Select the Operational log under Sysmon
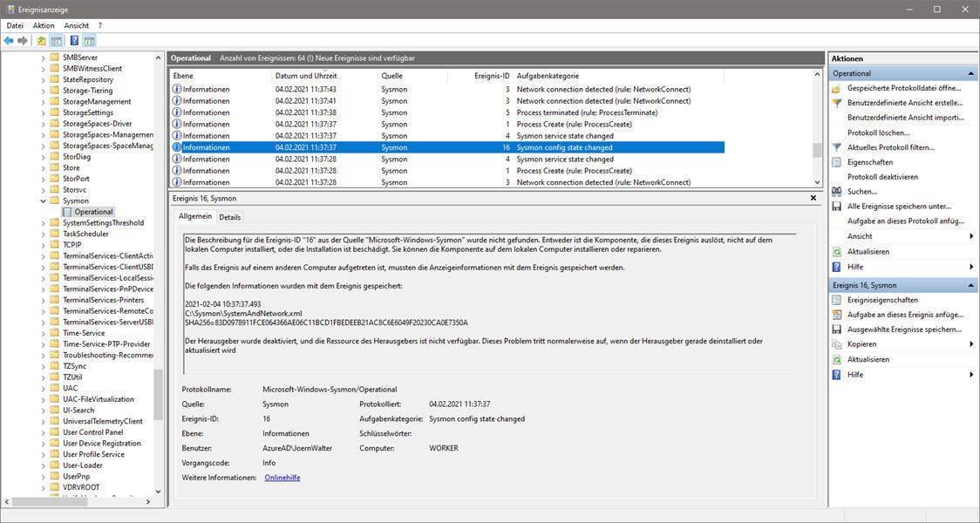Image resolution: width=980 pixels, height=523 pixels. tap(93, 212)
